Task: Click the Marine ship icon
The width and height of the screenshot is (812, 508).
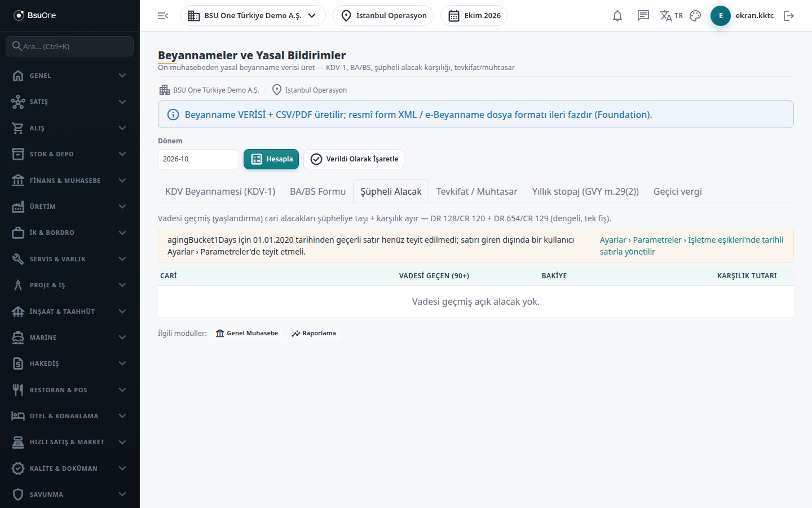Action: click(x=18, y=338)
